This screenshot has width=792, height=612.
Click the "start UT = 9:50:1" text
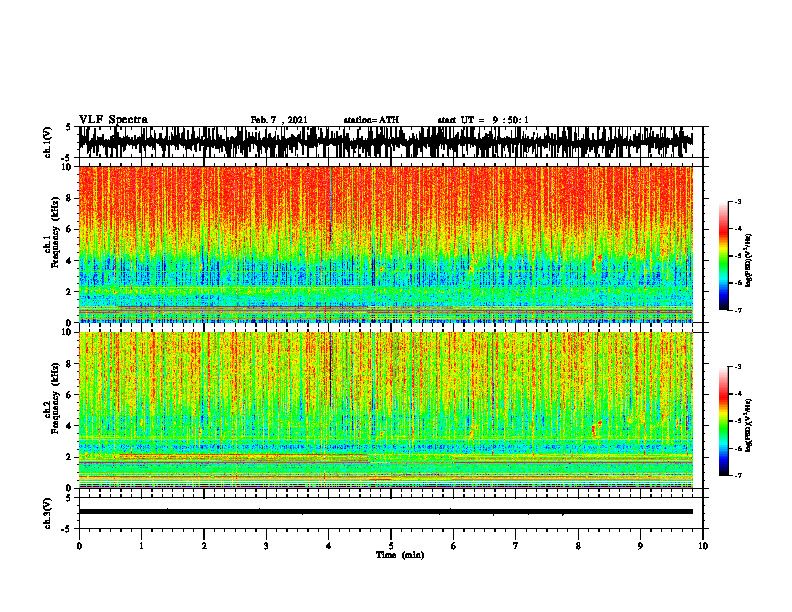point(483,120)
